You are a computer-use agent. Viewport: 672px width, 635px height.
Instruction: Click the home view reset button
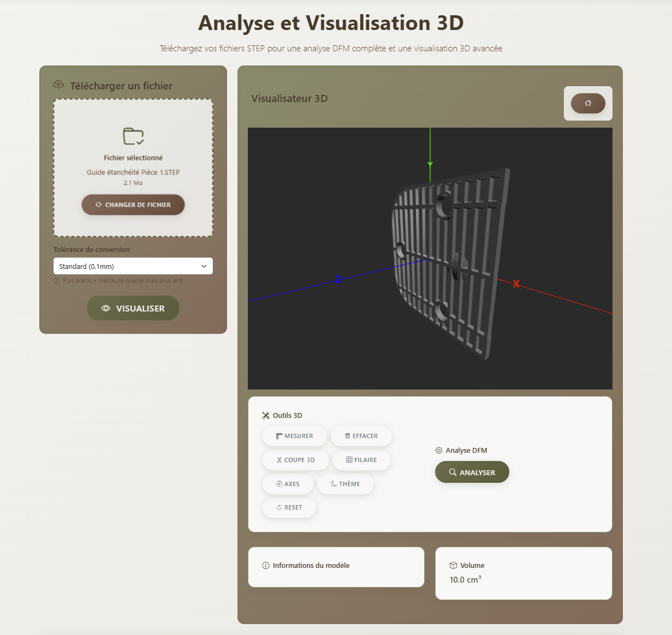(x=588, y=103)
